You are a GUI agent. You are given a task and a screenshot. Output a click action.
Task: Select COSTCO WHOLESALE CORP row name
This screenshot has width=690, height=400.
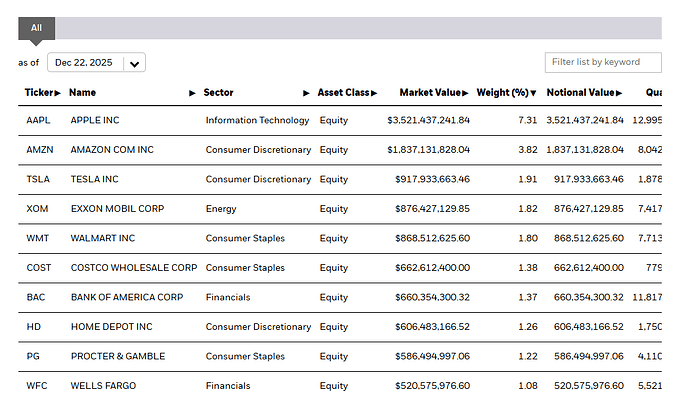coord(133,268)
